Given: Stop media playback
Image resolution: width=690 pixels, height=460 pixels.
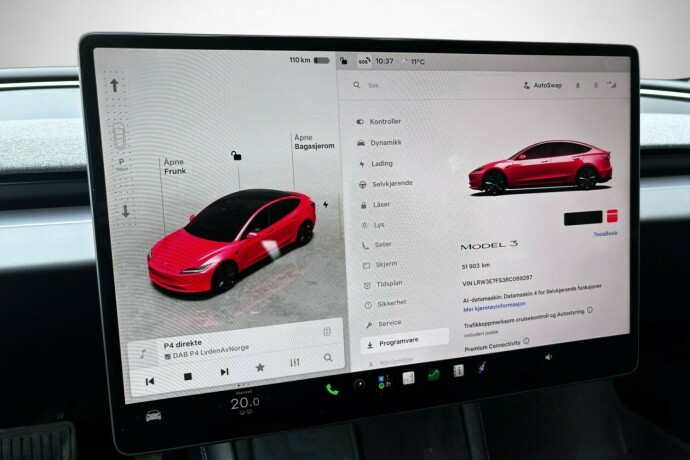Looking at the screenshot, I should coord(188,376).
